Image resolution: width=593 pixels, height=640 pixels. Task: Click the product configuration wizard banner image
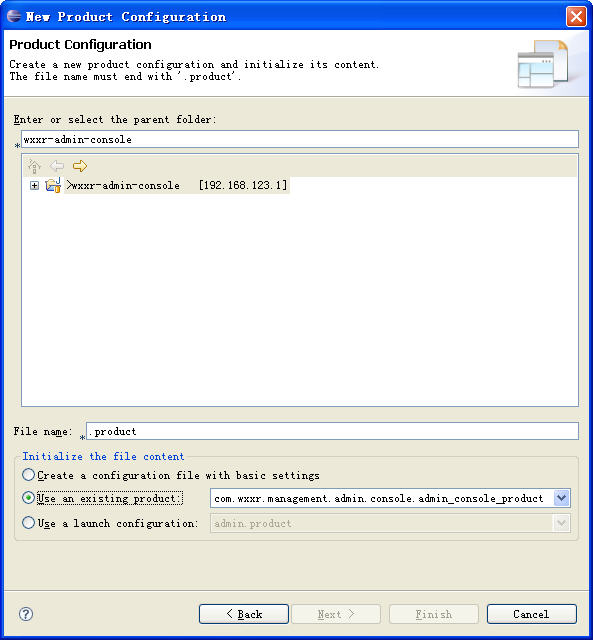[x=543, y=64]
